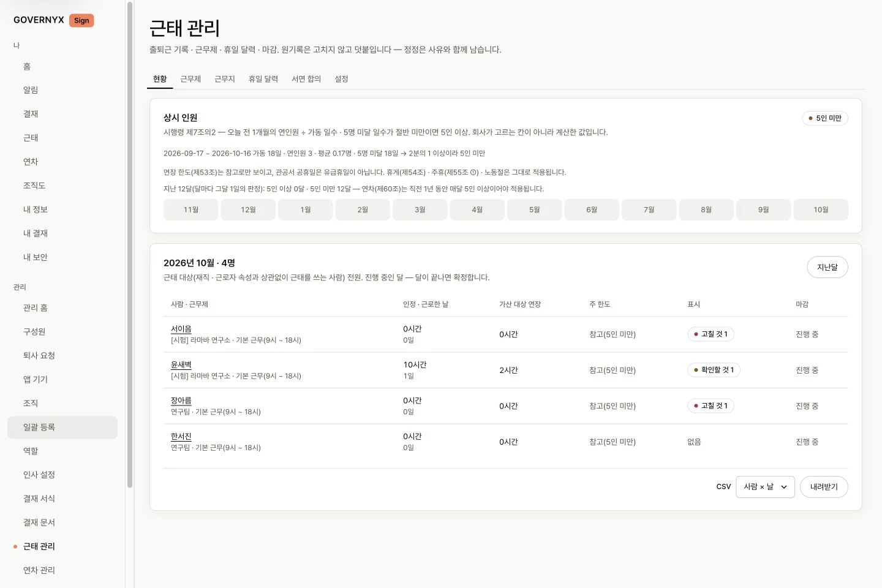Click the 2시간 overtime value for 윤새벽
This screenshot has height=588, width=882.
coord(508,370)
